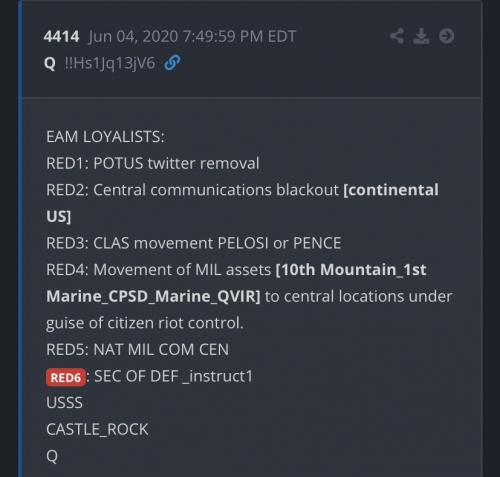
Task: Click the RED1: POTUS twitter removal line
Action: pos(153,163)
